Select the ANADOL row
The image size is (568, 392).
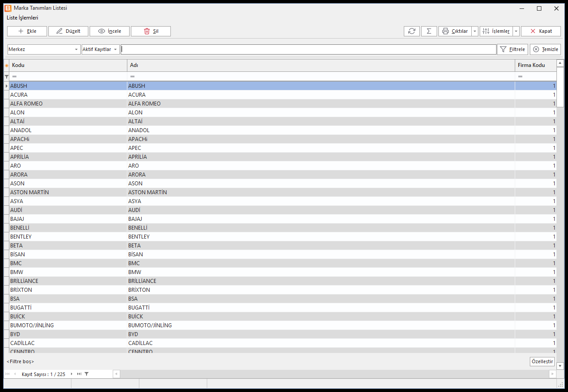283,130
